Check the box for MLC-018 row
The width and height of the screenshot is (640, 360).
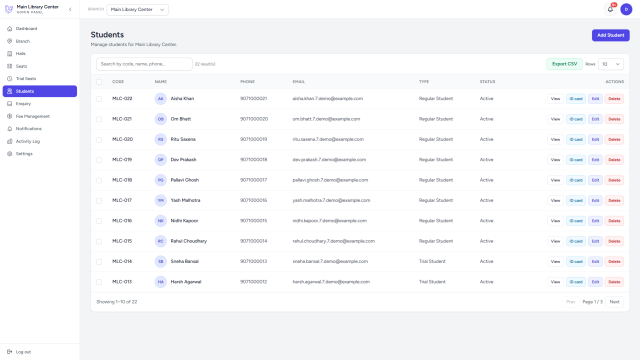(99, 180)
